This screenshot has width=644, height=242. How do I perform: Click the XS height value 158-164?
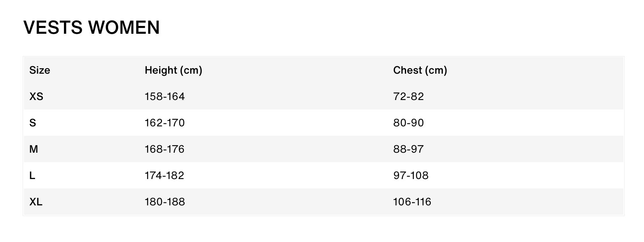pos(165,97)
